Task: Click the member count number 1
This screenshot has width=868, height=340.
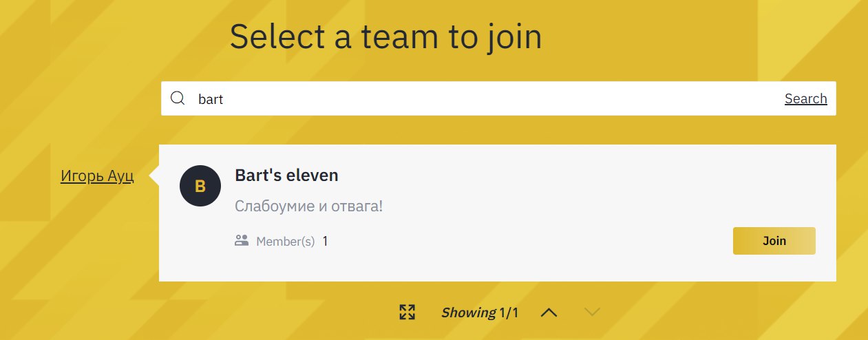Action: (x=326, y=242)
